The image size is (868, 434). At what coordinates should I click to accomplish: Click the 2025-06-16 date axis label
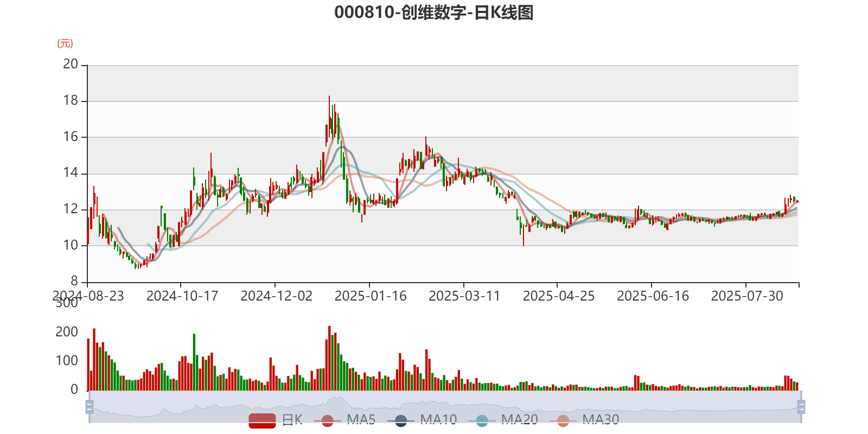pos(653,296)
